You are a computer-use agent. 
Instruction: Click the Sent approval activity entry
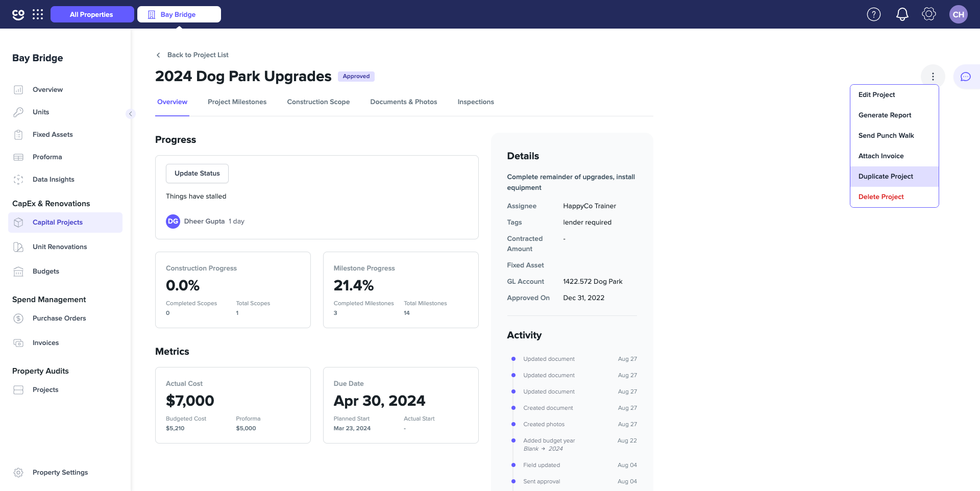click(542, 482)
